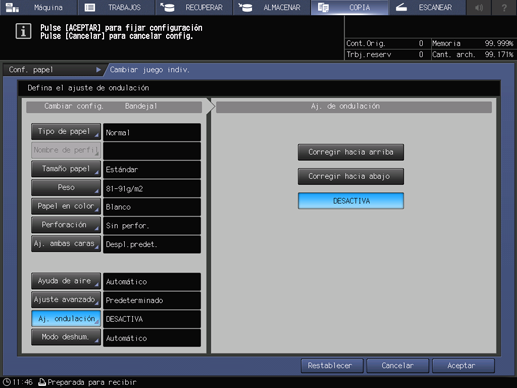
Task: Open the Peso setting
Action: pyautogui.click(x=66, y=188)
